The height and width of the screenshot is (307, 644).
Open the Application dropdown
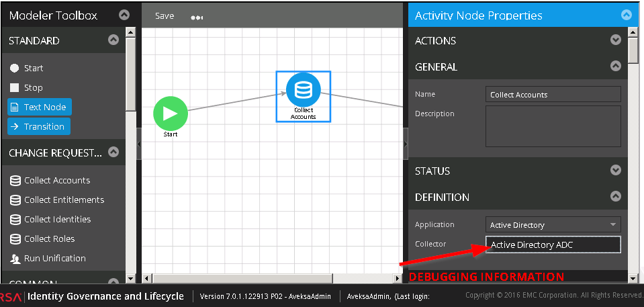pyautogui.click(x=553, y=225)
